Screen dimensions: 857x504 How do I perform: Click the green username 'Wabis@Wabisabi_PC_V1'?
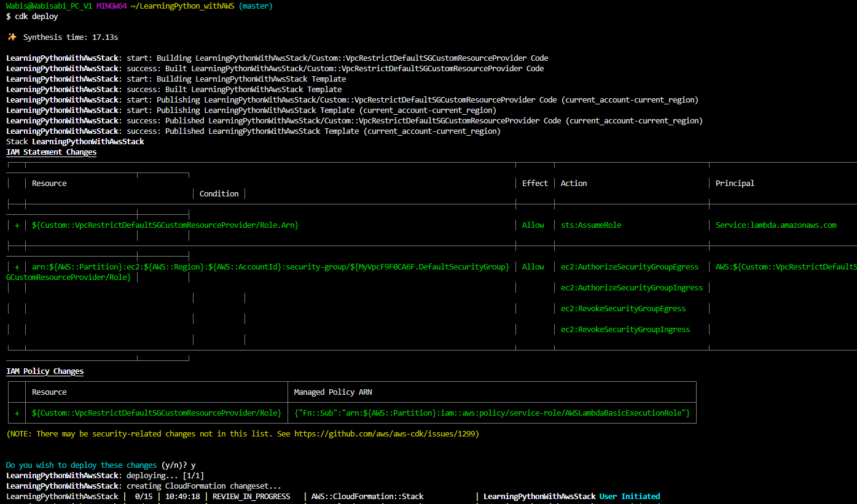point(49,6)
